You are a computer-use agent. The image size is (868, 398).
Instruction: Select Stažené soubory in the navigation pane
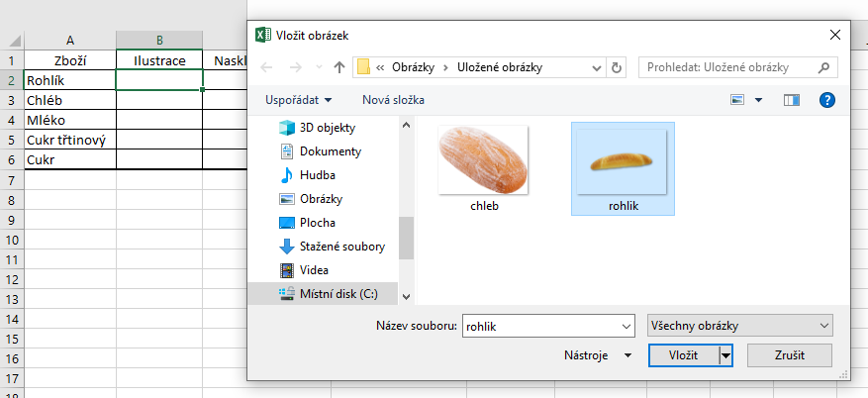(333, 247)
